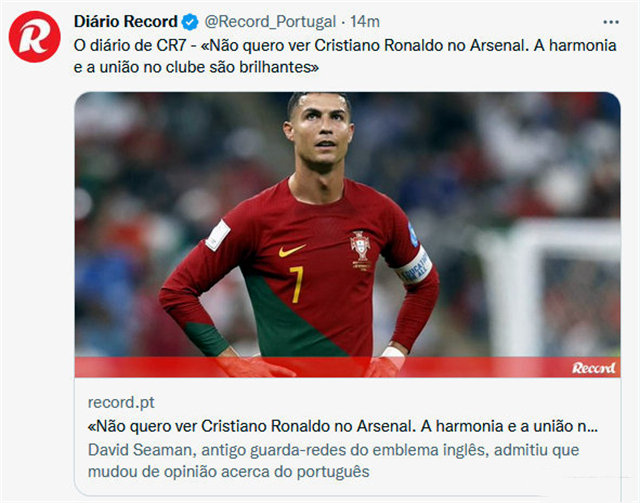Click tweet line 'e a união no clube são brilhantes'
Image resolution: width=640 pixels, height=503 pixels.
[x=196, y=67]
